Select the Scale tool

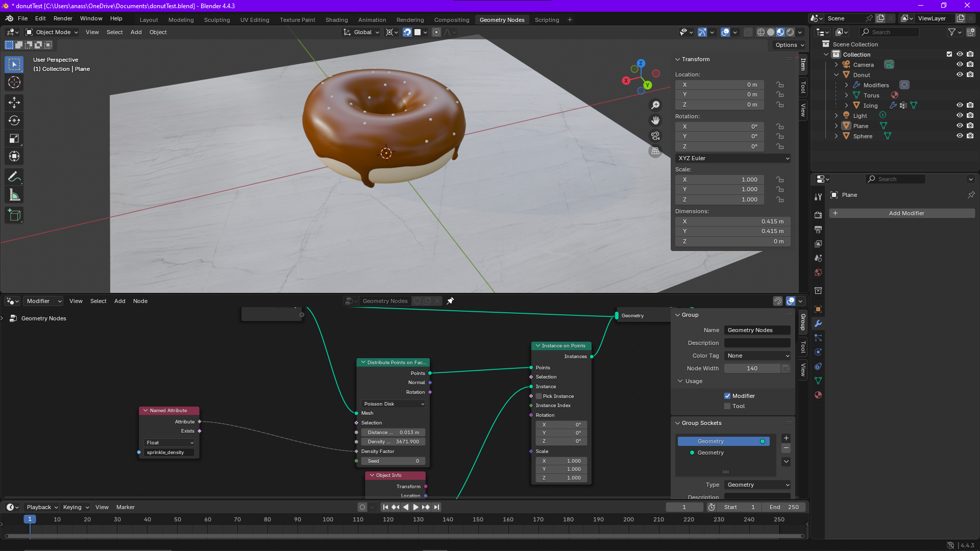click(x=14, y=138)
